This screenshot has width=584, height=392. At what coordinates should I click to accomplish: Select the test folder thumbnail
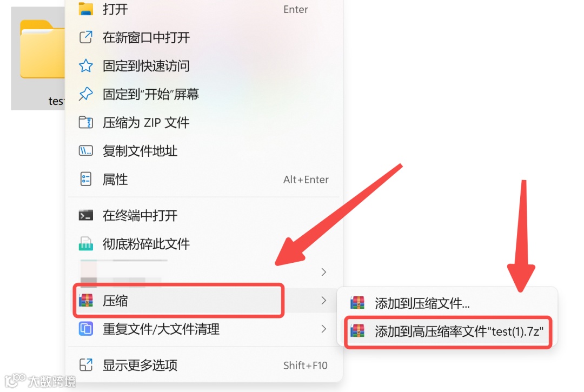coord(38,58)
